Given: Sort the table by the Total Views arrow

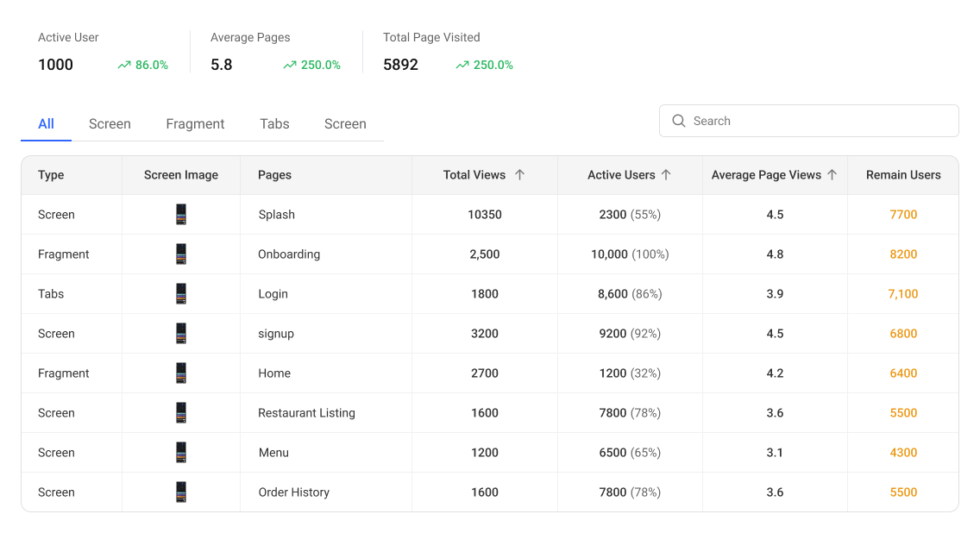Looking at the screenshot, I should tap(519, 175).
